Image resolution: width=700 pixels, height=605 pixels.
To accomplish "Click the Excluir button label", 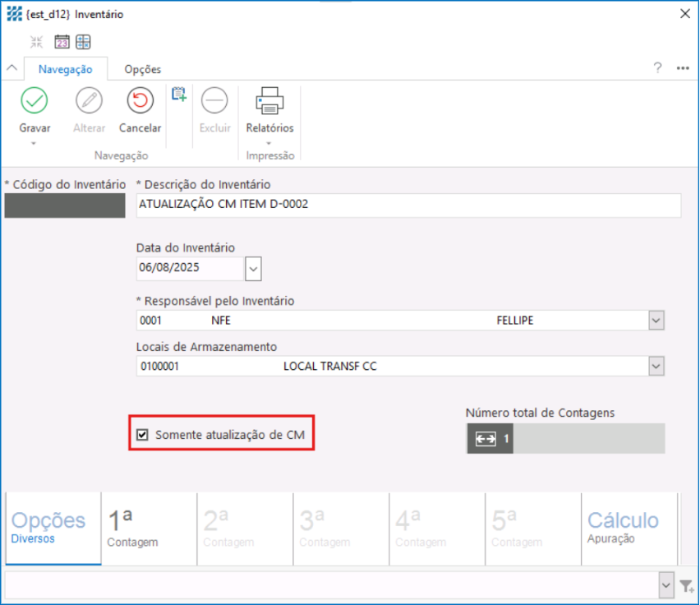I will click(214, 128).
